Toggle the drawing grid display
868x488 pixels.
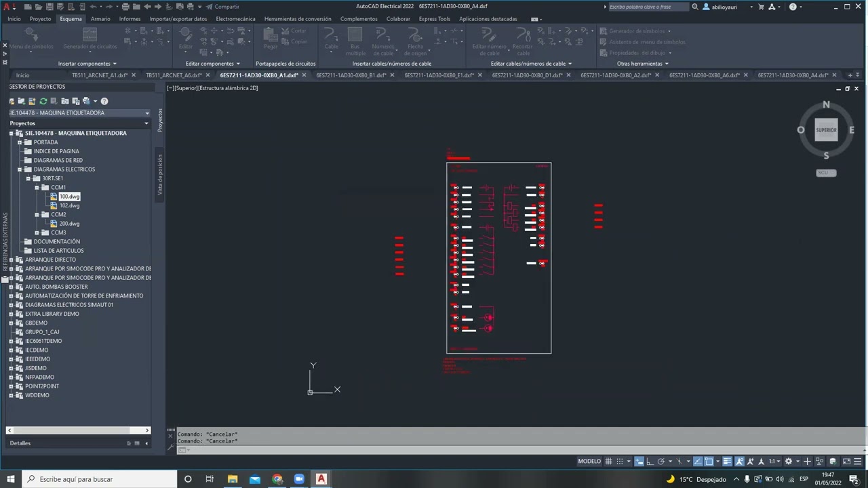tap(608, 461)
